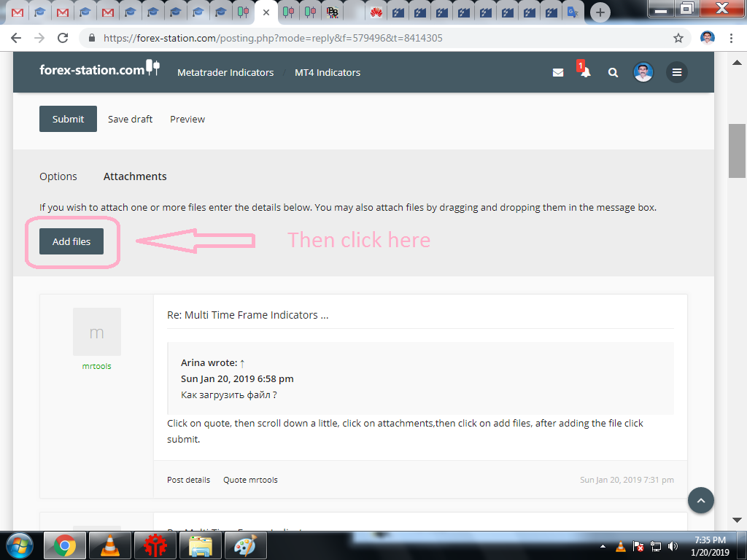Go to MT4 Indicators breadcrumb
747x560 pixels.
tap(328, 72)
